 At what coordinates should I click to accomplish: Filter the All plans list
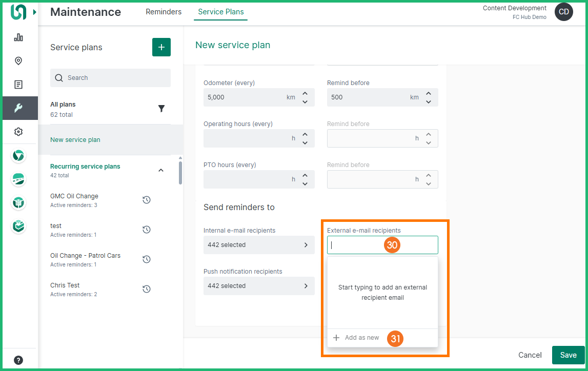tap(161, 109)
